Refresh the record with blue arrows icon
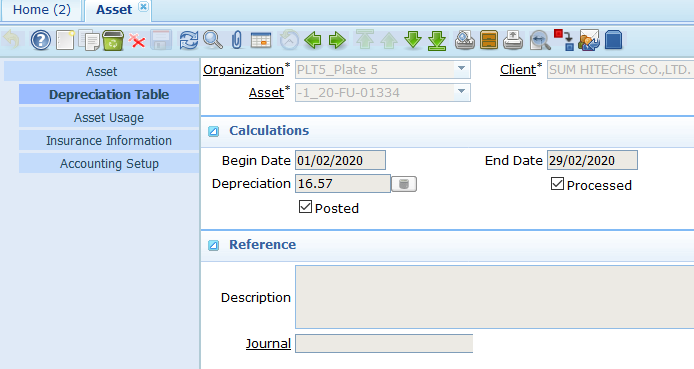Image resolution: width=694 pixels, height=369 pixels. click(x=189, y=40)
